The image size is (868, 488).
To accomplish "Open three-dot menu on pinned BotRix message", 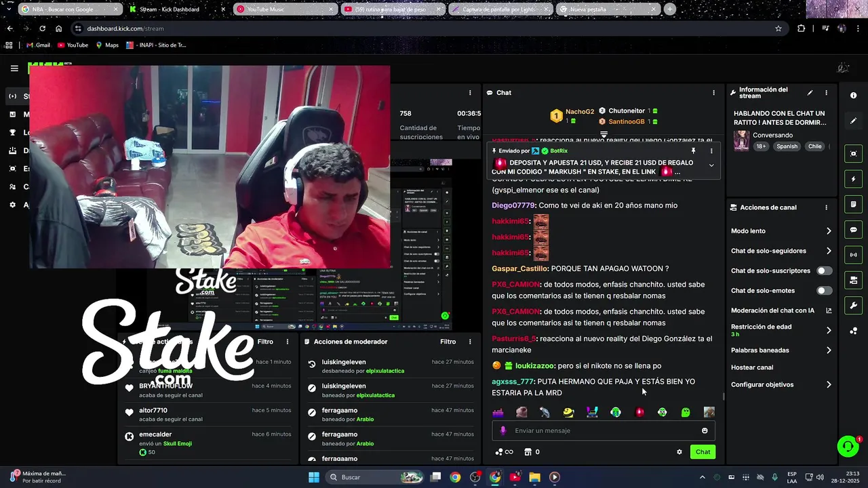I will point(711,150).
